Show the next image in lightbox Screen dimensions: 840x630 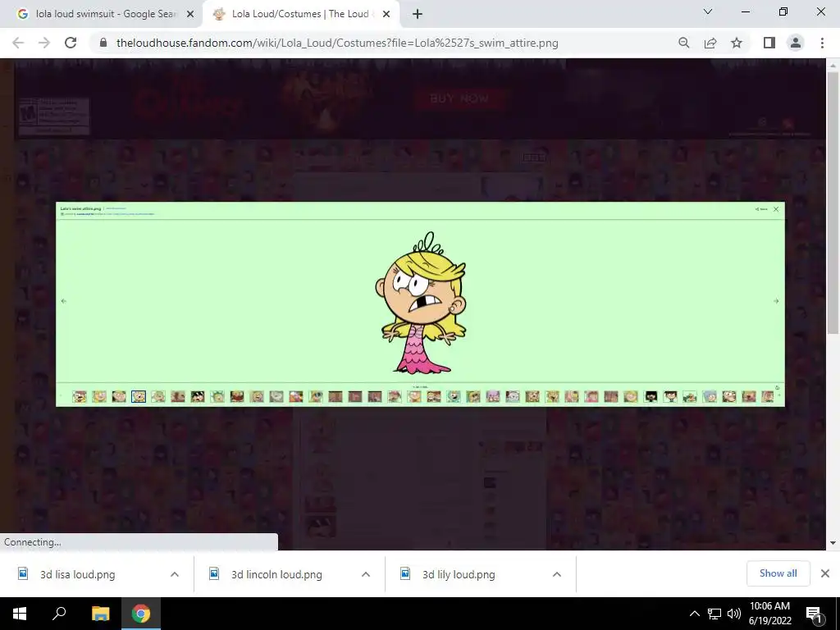click(x=776, y=301)
